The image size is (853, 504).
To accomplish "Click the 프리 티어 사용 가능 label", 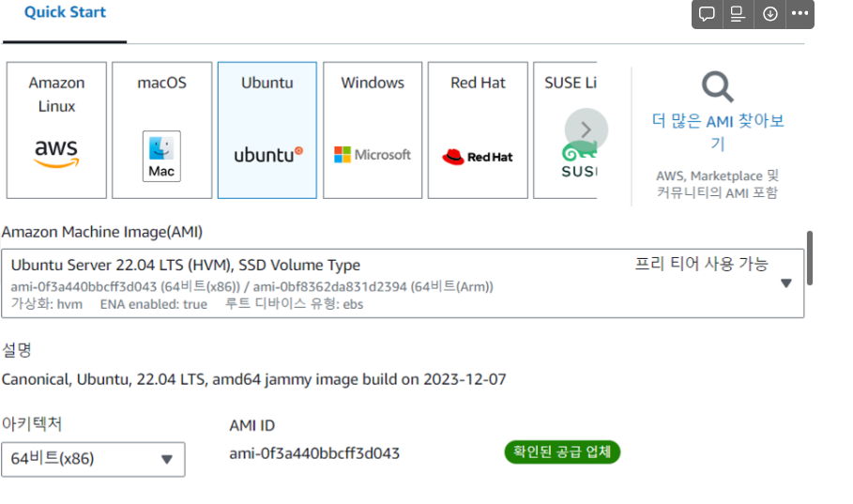I will [701, 264].
